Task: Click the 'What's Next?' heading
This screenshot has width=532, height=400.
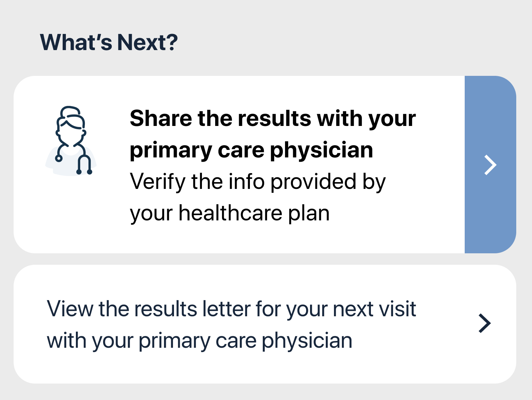Action: (x=109, y=43)
